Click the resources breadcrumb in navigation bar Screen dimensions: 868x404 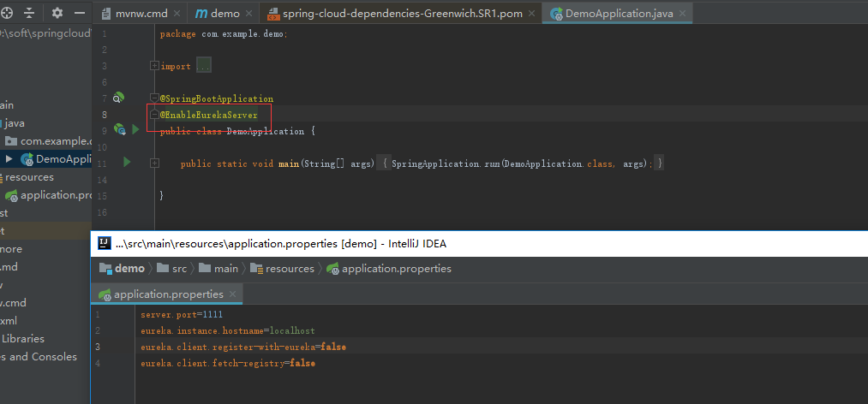point(289,269)
